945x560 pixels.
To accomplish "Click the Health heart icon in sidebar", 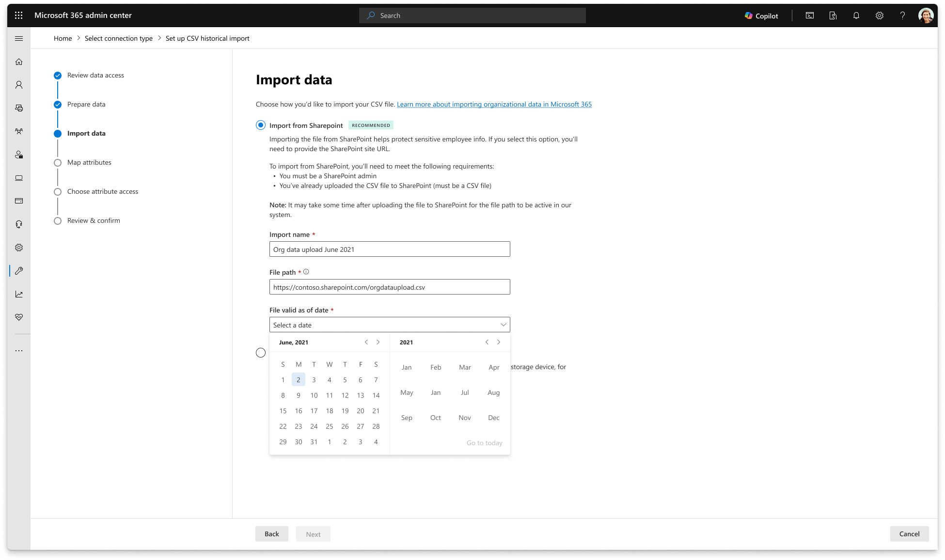I will [19, 317].
